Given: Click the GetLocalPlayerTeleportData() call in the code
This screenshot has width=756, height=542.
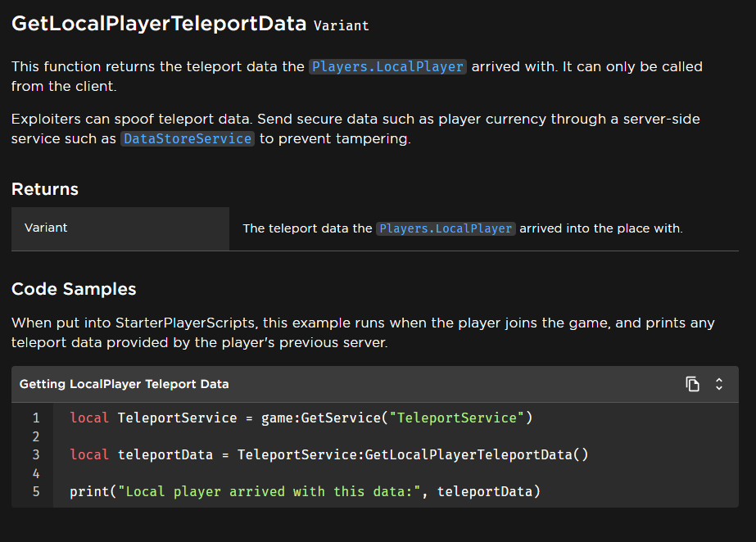Looking at the screenshot, I should click(x=475, y=455).
